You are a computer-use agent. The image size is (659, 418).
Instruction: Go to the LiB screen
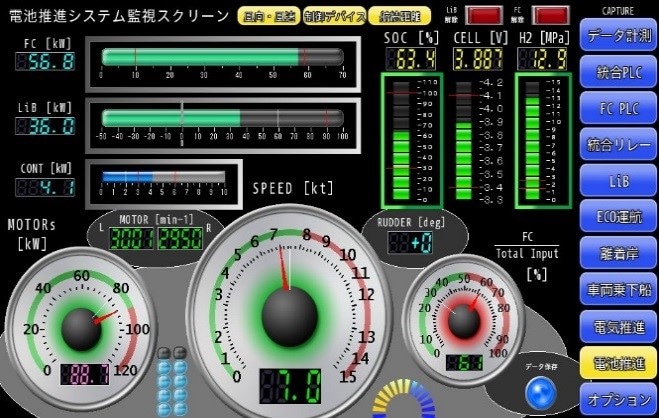point(616,181)
